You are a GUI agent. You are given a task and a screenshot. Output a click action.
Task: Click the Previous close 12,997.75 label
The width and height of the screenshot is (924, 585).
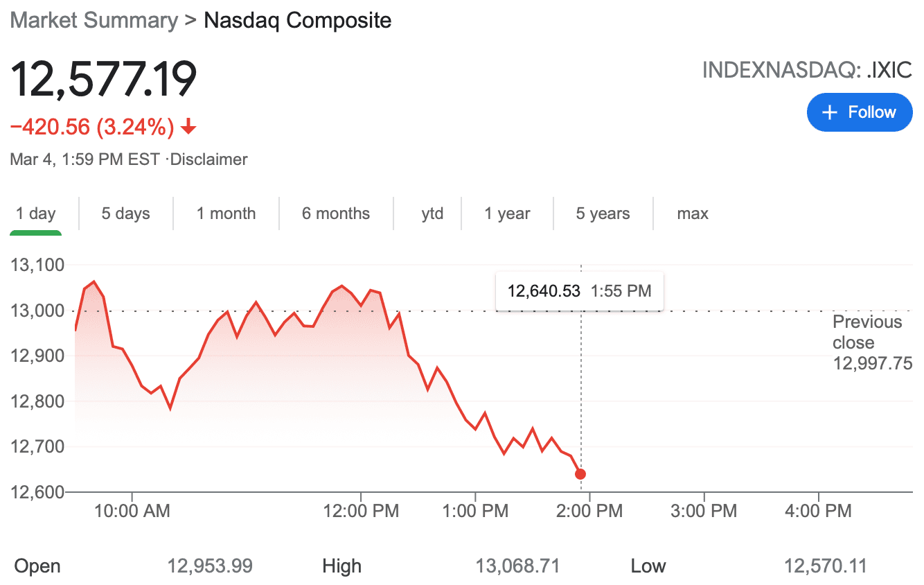pos(868,342)
